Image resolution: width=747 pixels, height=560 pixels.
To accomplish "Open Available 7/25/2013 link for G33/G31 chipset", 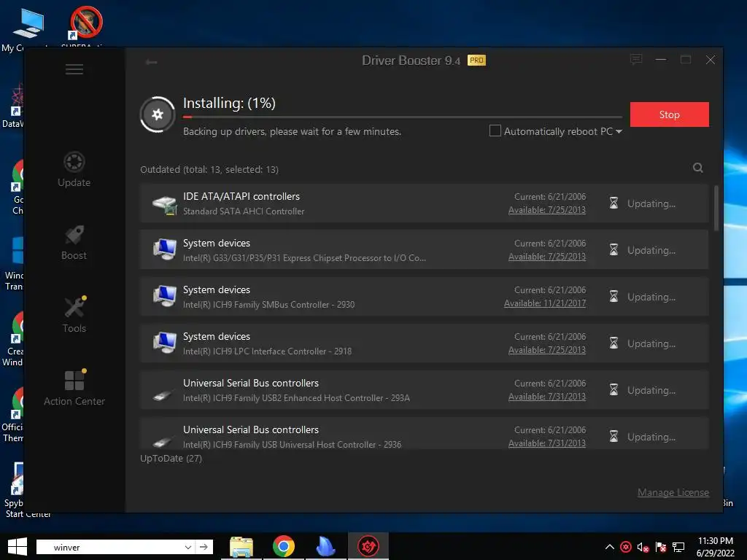I will [x=547, y=257].
